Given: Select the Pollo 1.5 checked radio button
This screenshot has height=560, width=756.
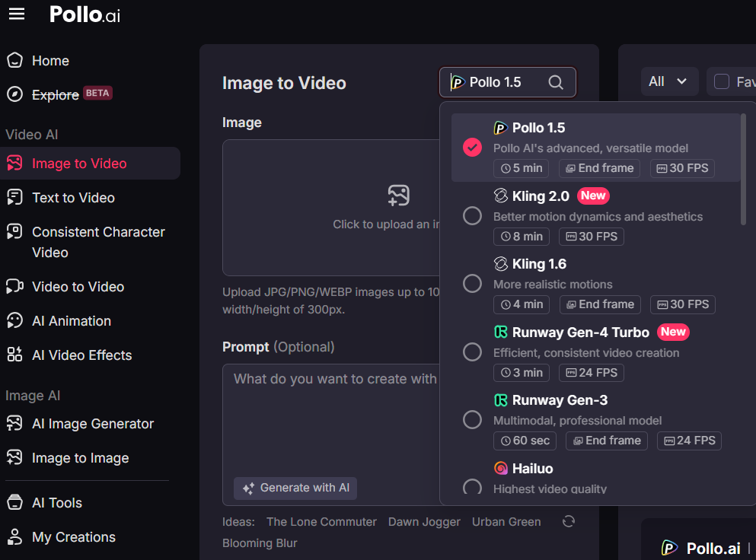Looking at the screenshot, I should tap(472, 148).
